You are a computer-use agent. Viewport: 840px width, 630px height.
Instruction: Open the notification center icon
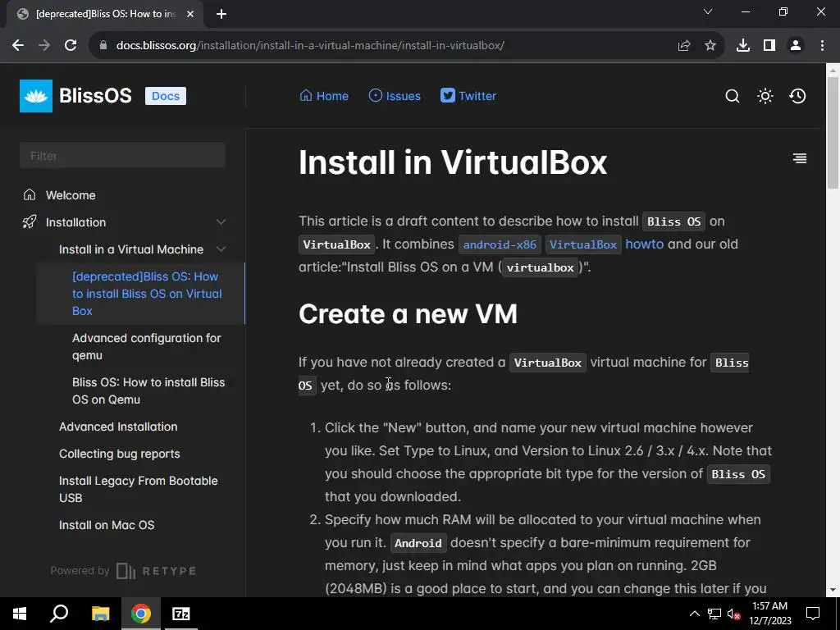click(x=813, y=614)
